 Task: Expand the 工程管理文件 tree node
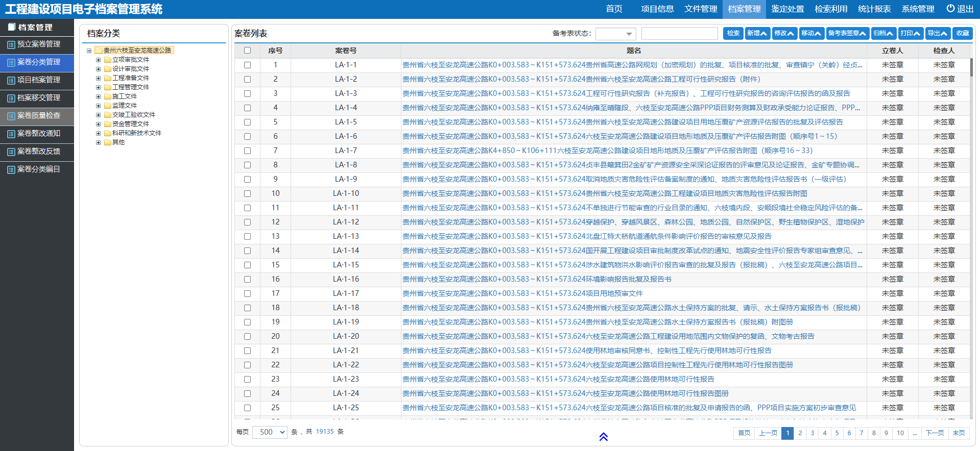point(98,87)
